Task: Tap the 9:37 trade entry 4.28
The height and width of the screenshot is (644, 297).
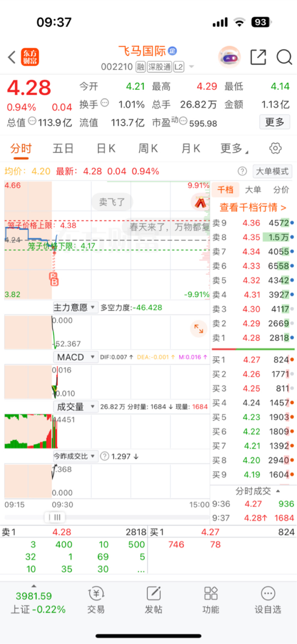Action: click(x=253, y=518)
